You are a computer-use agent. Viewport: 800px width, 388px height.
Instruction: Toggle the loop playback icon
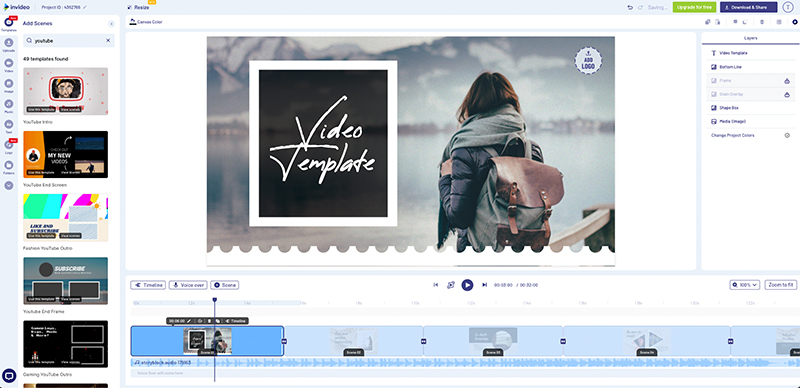click(451, 285)
